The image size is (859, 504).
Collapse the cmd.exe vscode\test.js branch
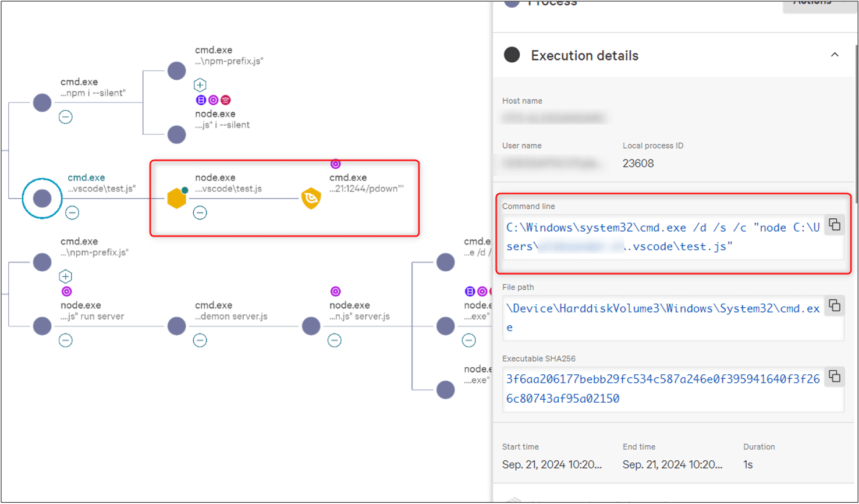[x=72, y=212]
